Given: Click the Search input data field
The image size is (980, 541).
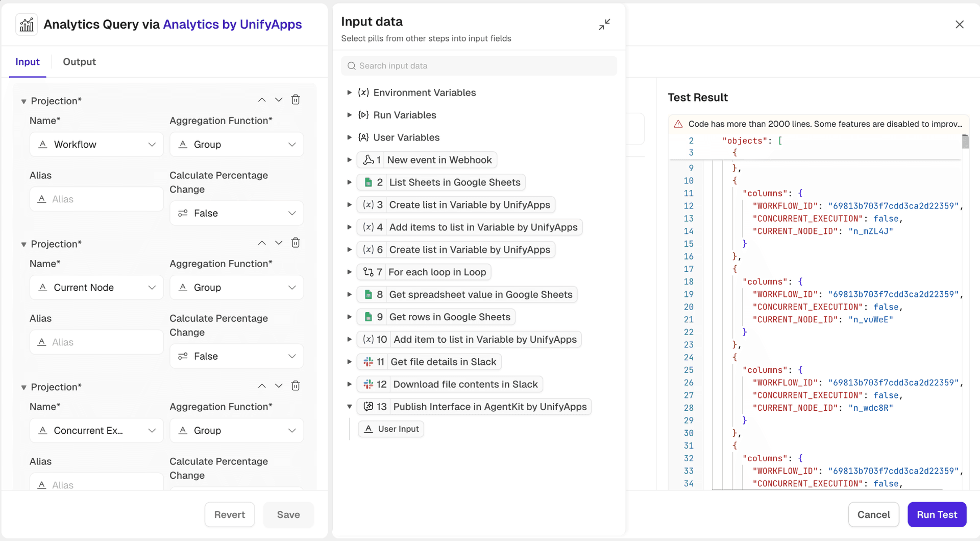Looking at the screenshot, I should tap(479, 66).
